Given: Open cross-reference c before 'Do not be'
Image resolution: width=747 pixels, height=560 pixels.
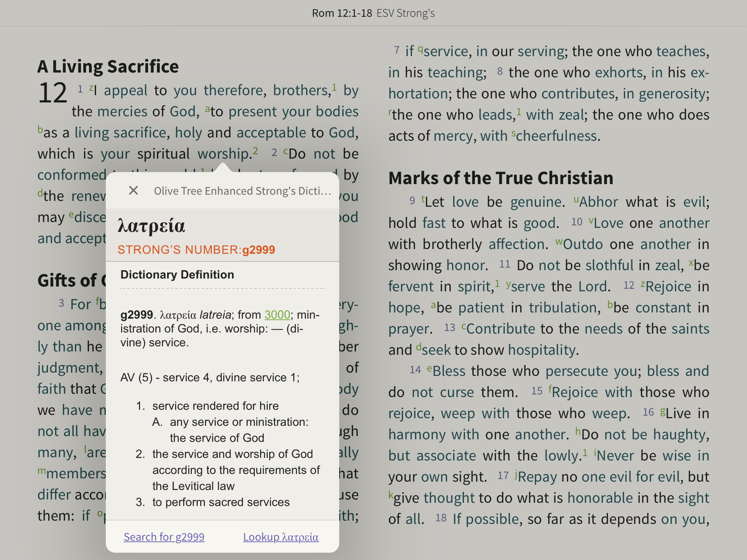Looking at the screenshot, I should click(x=286, y=151).
